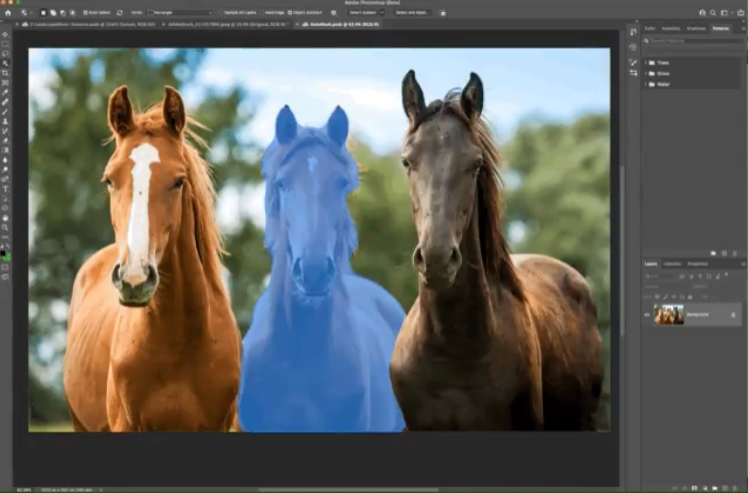
Task: Select the Crop tool
Action: point(5,73)
